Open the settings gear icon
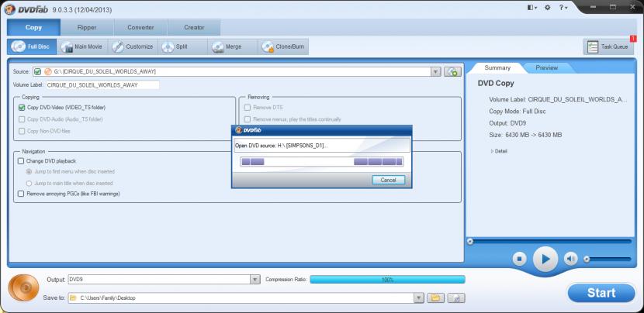The image size is (644, 313). pos(548,8)
